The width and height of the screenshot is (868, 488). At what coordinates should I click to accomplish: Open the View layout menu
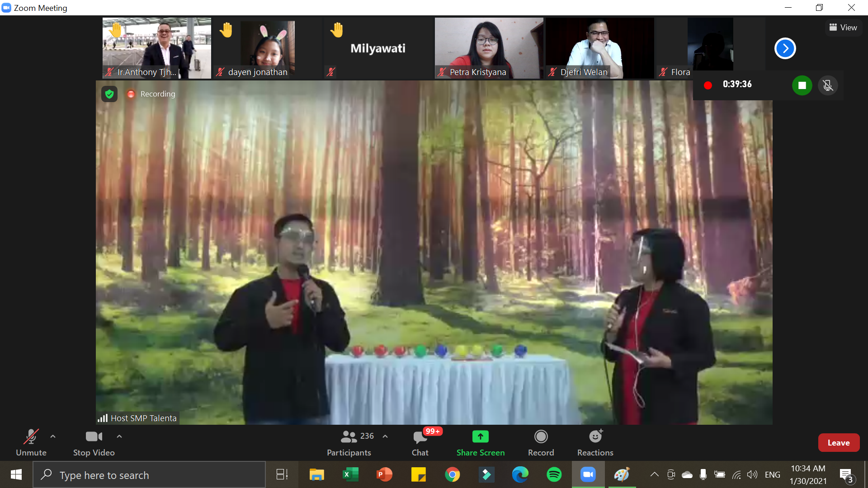coord(843,28)
